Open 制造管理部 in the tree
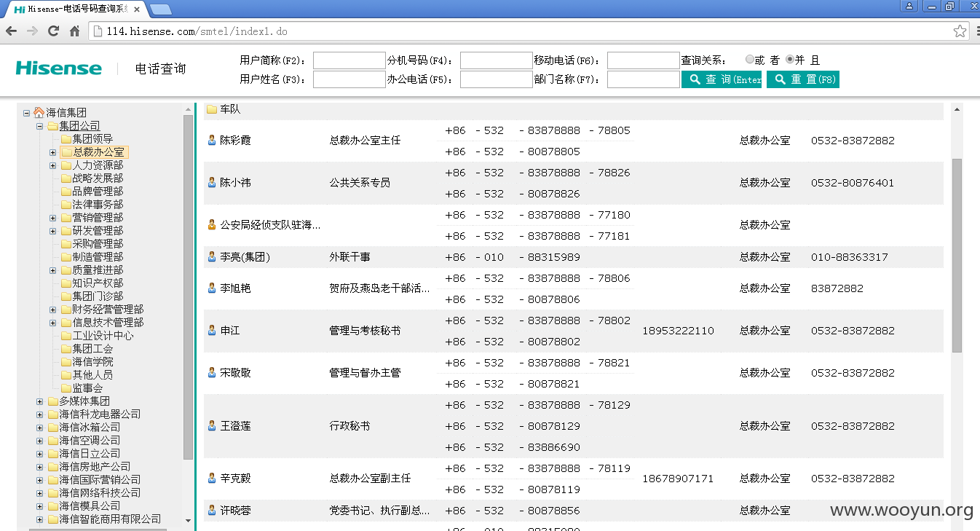980x531 pixels. pos(98,257)
